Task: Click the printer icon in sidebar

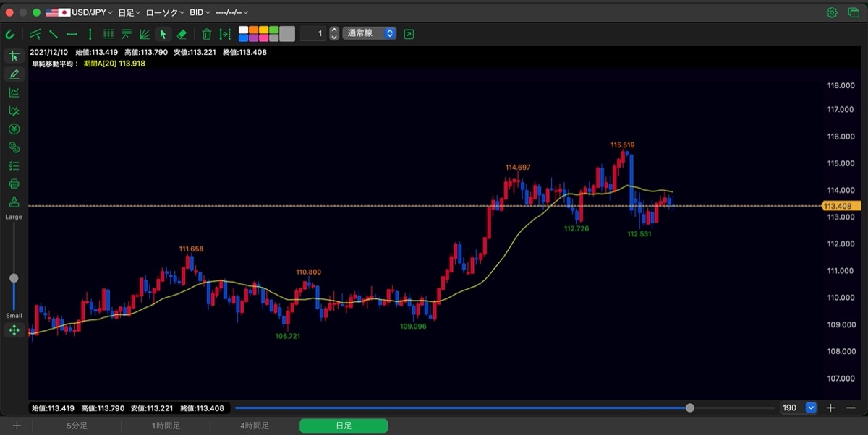Action: (14, 184)
